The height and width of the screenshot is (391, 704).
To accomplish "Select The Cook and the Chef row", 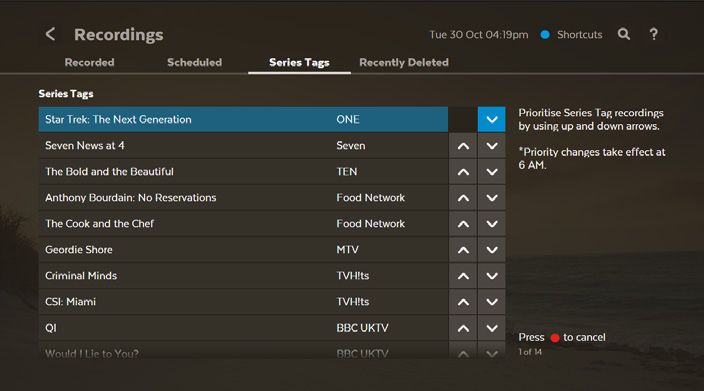I will [x=243, y=224].
